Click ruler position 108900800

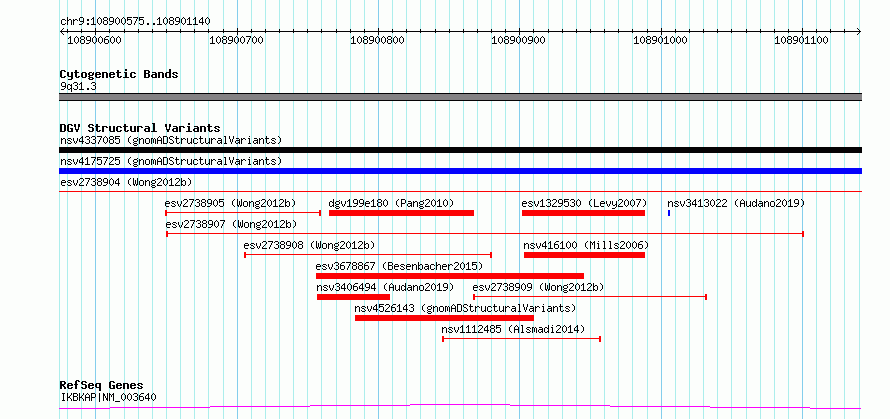377,40
